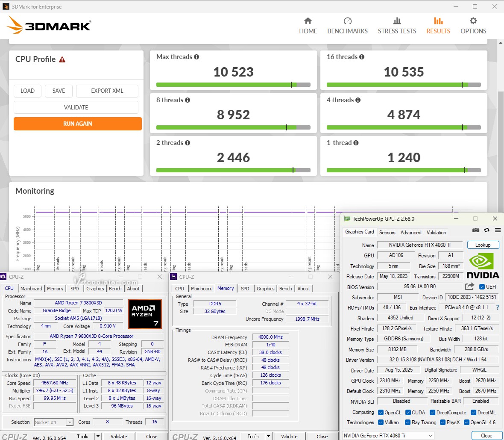Click the GPU-Z screenshot camera icon

tap(476, 230)
